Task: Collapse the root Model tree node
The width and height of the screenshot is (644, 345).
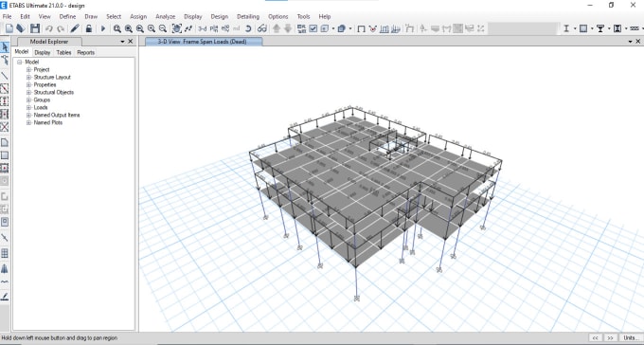Action: 20,63
